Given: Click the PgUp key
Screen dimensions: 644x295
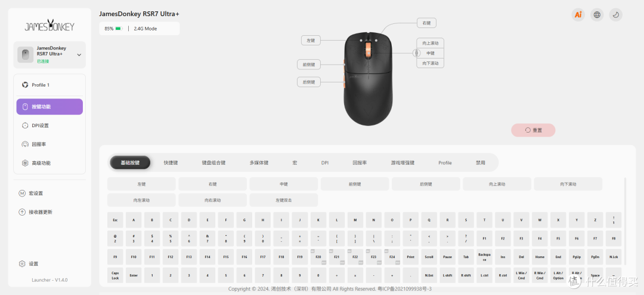Looking at the screenshot, I should [x=577, y=257].
